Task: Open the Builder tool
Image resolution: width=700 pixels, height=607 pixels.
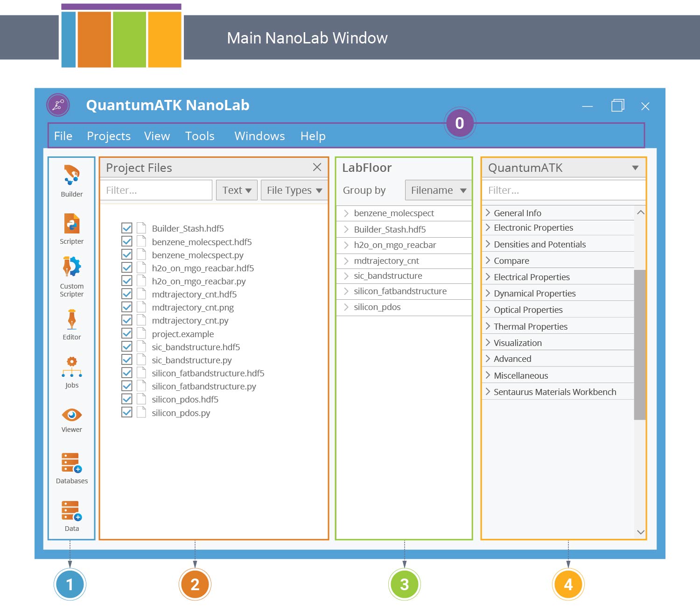Action: (x=72, y=181)
